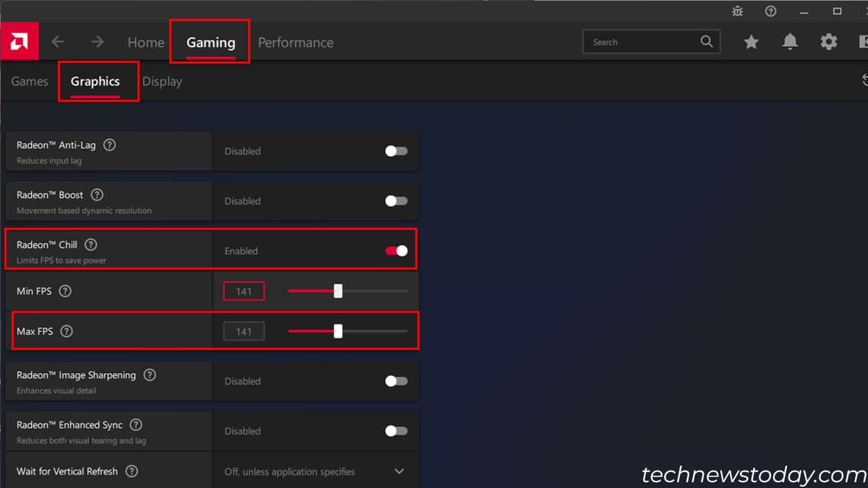Go forward with the right arrow
This screenshot has width=868, height=488.
point(97,42)
